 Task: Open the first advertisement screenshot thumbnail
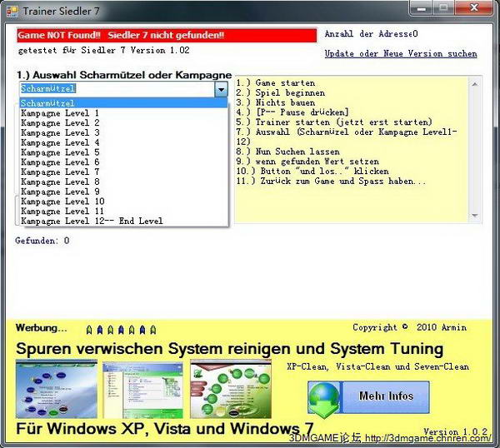(x=54, y=390)
